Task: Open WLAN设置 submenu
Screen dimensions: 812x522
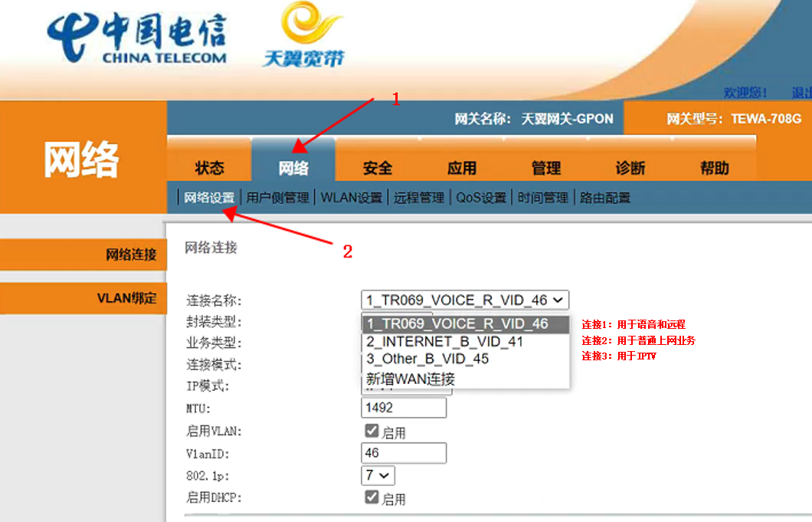Action: pos(351,198)
